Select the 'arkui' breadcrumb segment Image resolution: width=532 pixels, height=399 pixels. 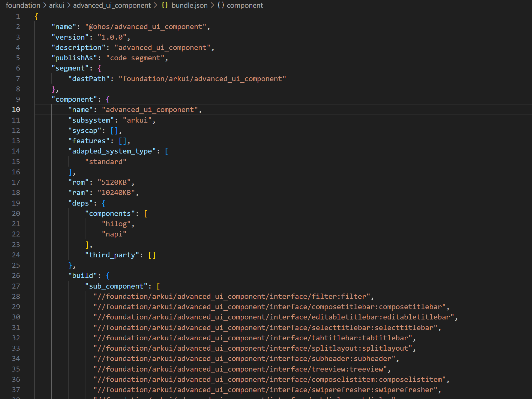click(x=56, y=5)
